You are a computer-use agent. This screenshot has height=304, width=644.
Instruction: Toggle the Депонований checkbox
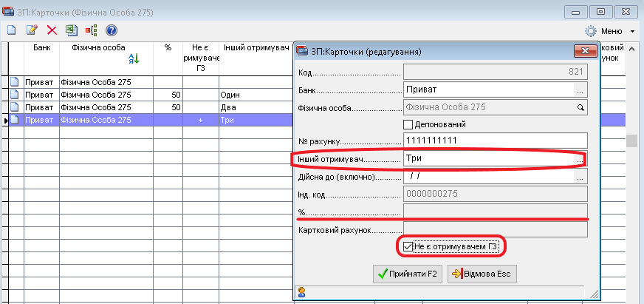pyautogui.click(x=408, y=124)
